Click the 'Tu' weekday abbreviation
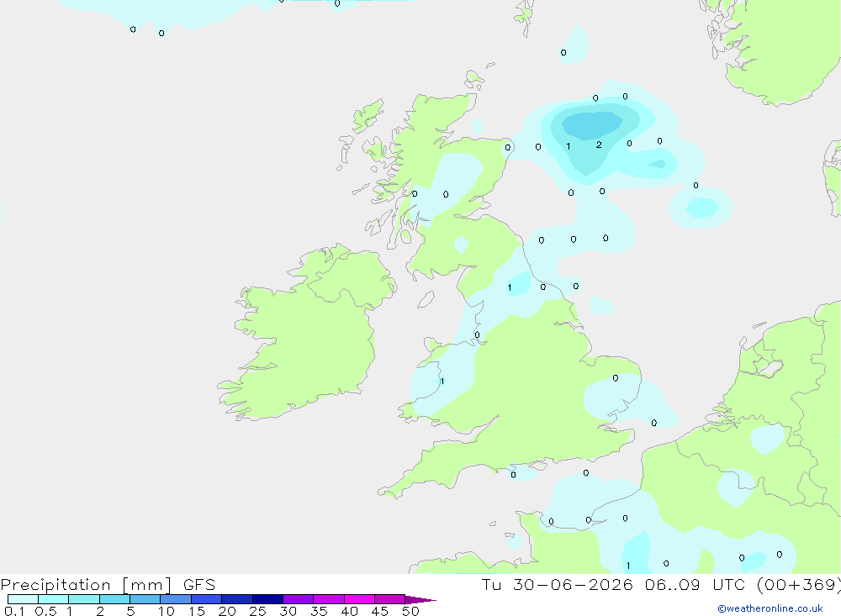This screenshot has height=616, width=841. click(491, 585)
